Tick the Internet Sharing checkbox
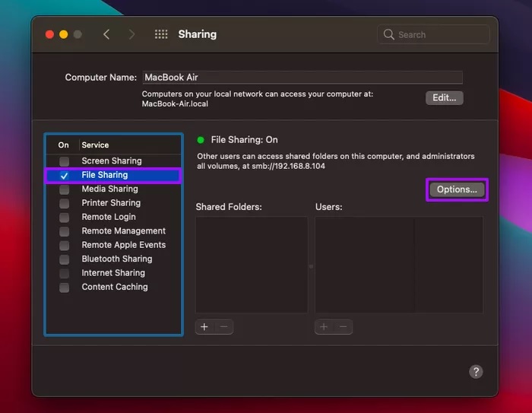 (x=64, y=273)
